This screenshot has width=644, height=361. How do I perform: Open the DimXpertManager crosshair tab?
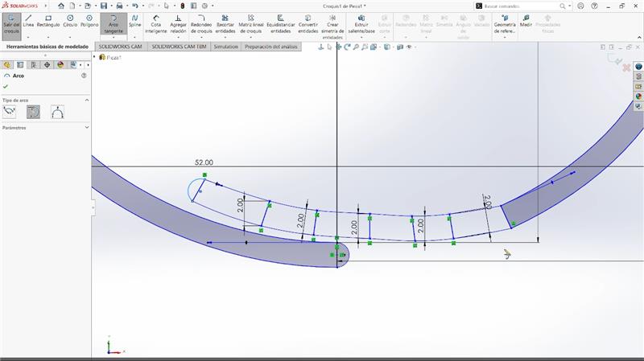click(47, 65)
